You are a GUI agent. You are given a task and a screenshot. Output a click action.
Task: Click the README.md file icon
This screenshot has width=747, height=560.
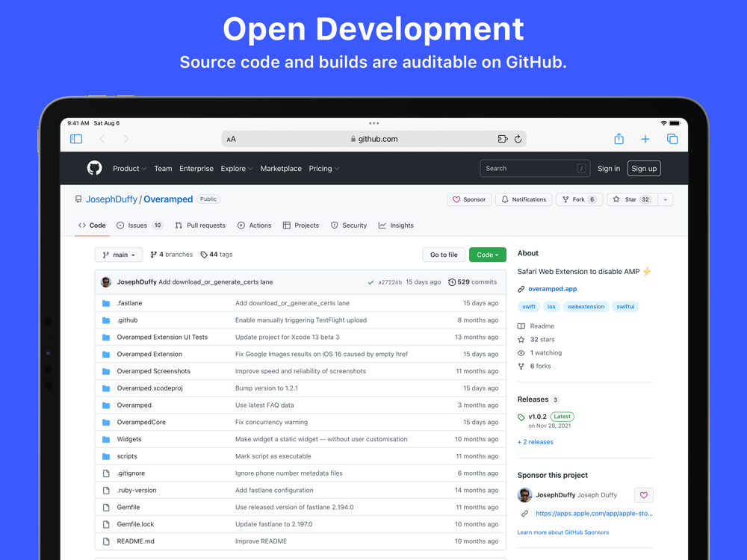coord(106,541)
